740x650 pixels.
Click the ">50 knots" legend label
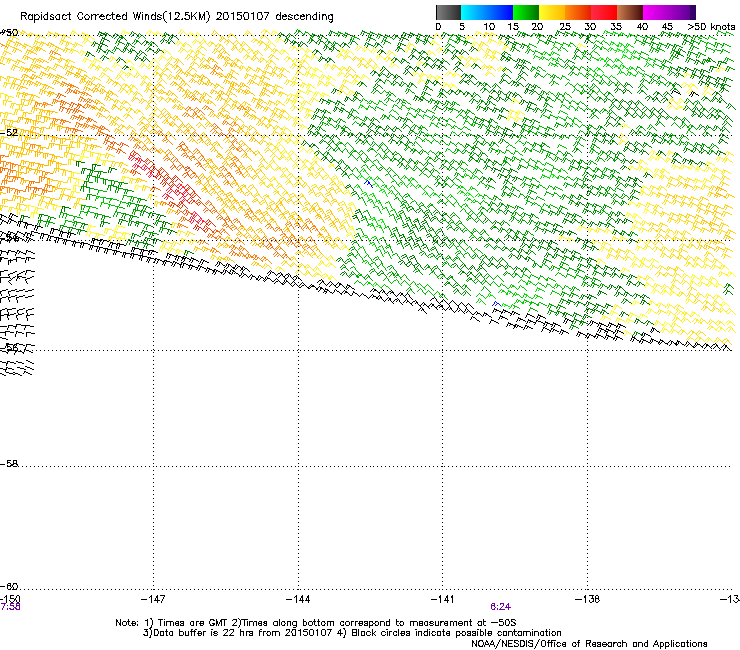tap(711, 27)
